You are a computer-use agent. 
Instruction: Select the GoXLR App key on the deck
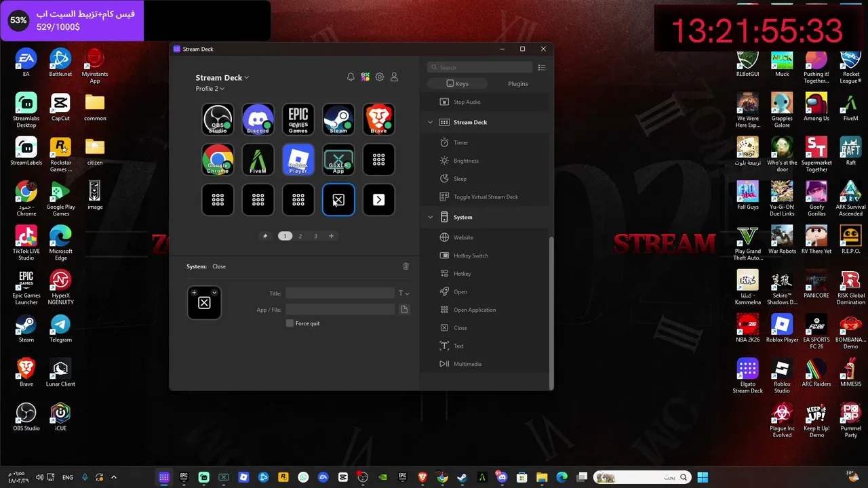coord(338,159)
